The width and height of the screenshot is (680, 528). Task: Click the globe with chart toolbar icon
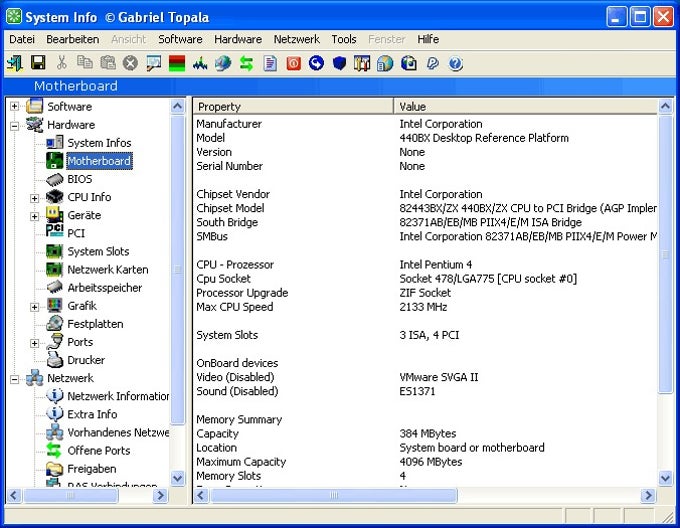pos(385,63)
